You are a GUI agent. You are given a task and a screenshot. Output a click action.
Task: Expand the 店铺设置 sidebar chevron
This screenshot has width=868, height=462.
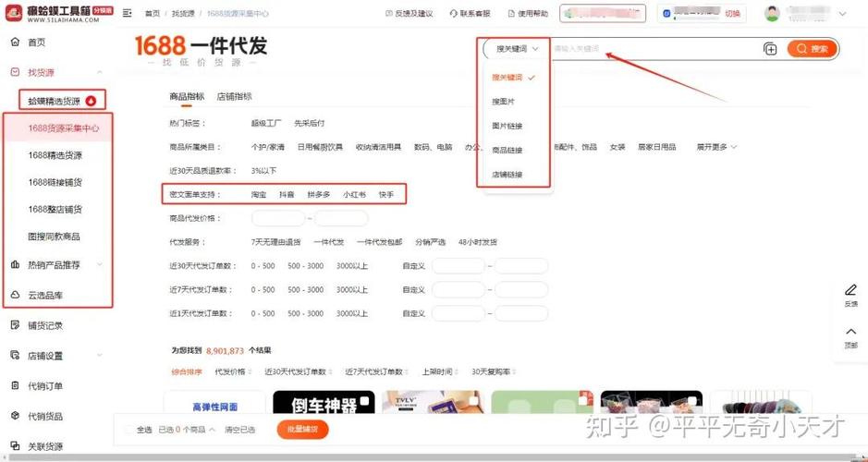(x=100, y=356)
